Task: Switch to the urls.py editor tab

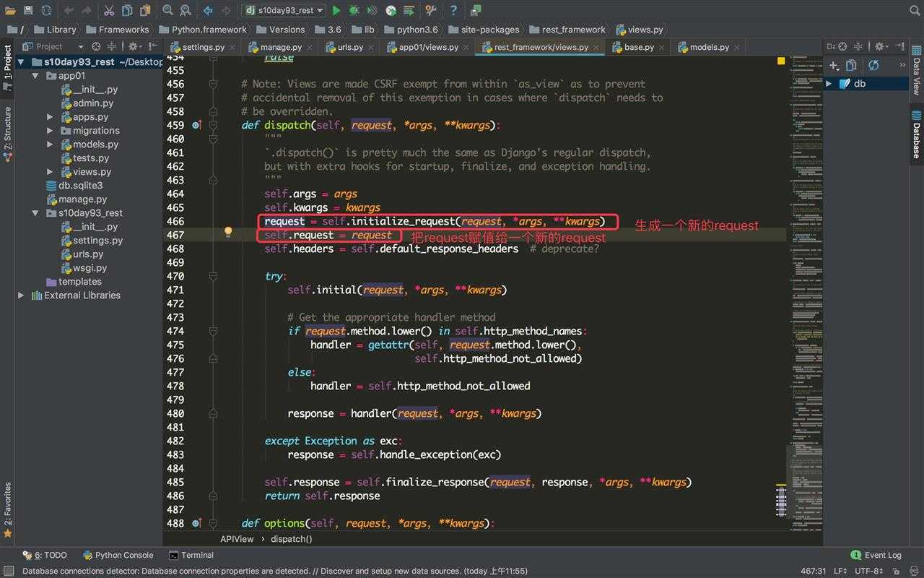Action: (x=349, y=47)
